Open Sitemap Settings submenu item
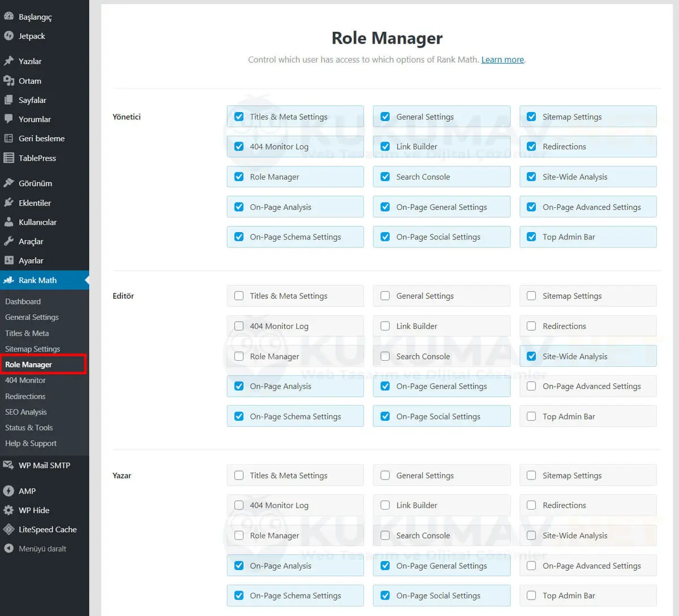This screenshot has height=616, width=679. 32,349
